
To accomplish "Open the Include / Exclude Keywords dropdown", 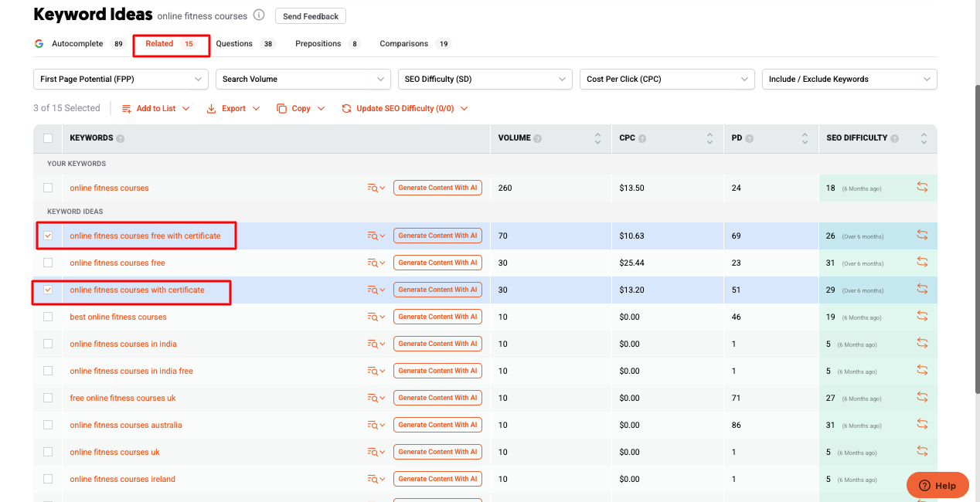I will click(x=849, y=79).
